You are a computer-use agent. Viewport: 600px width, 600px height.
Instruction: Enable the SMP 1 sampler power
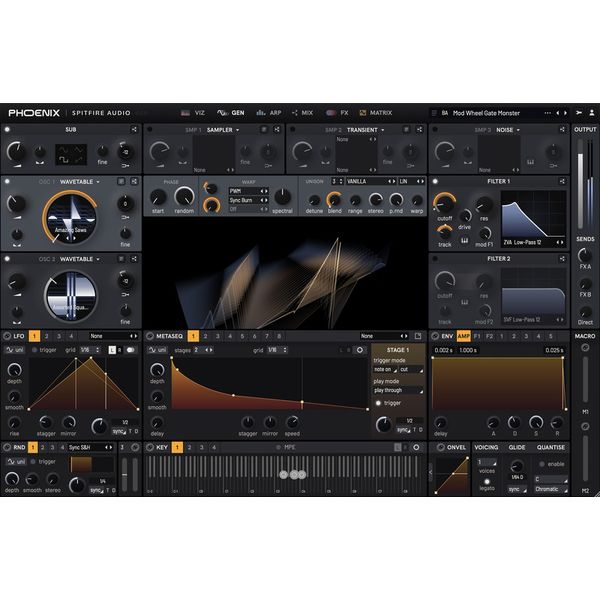150,129
